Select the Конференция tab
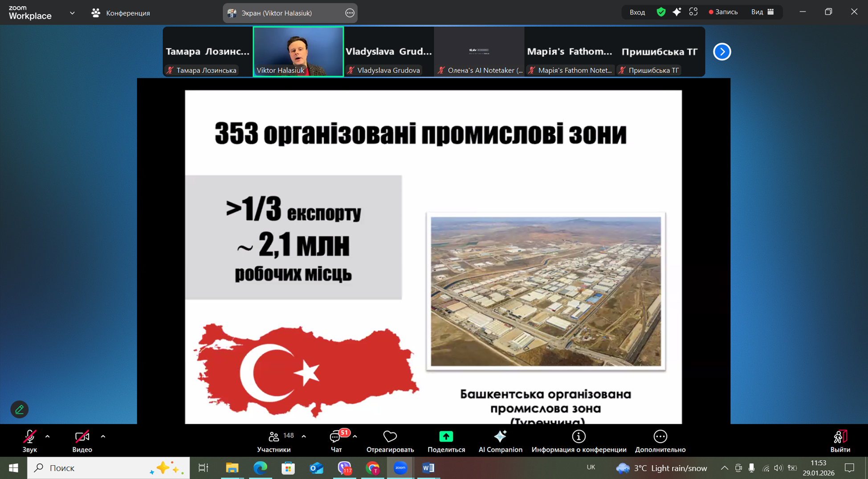 tap(121, 13)
